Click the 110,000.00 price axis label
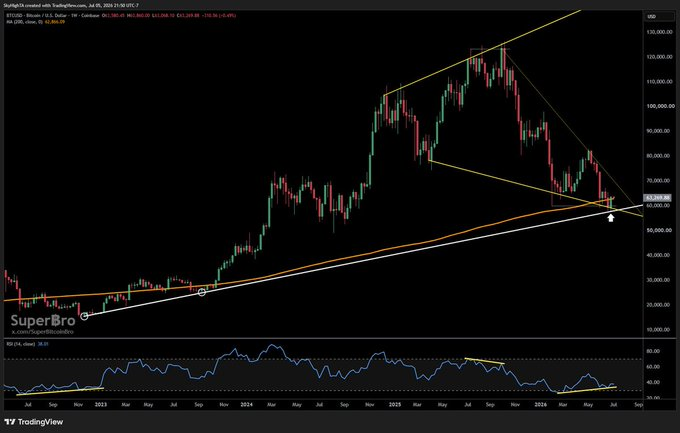This screenshot has width=680, height=433. [x=661, y=82]
